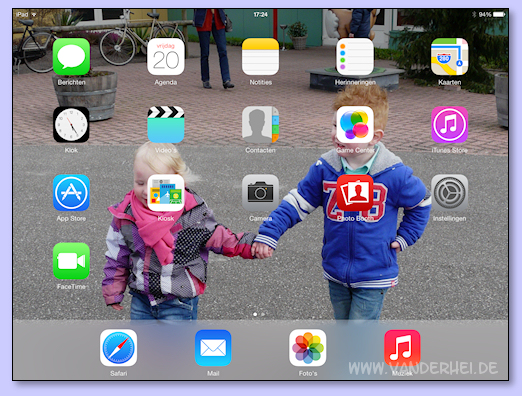The image size is (522, 396).
Task: Launch the Camera app
Action: tap(260, 193)
